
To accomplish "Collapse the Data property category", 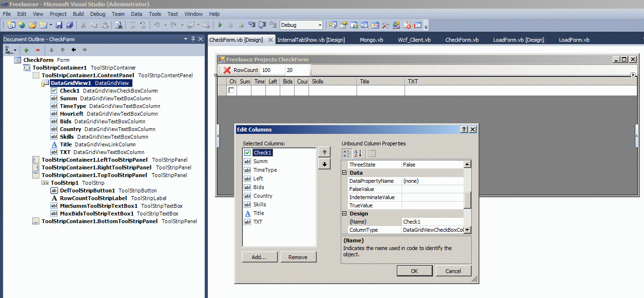I will [345, 173].
